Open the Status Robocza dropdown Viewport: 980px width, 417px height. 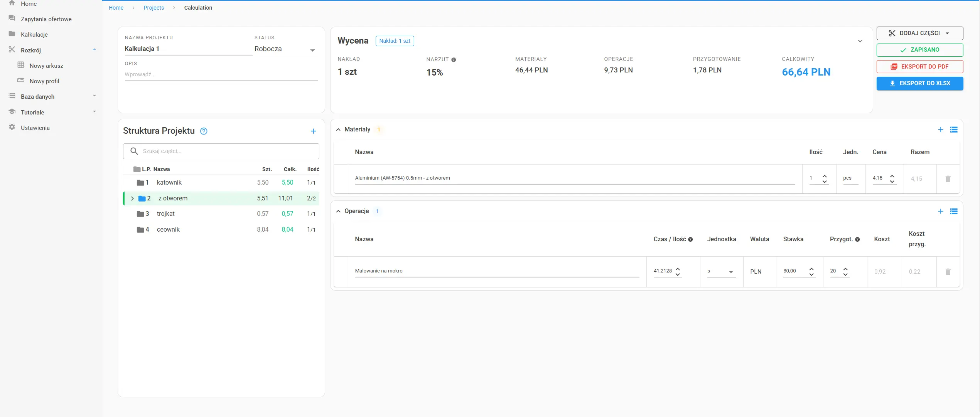[285, 50]
